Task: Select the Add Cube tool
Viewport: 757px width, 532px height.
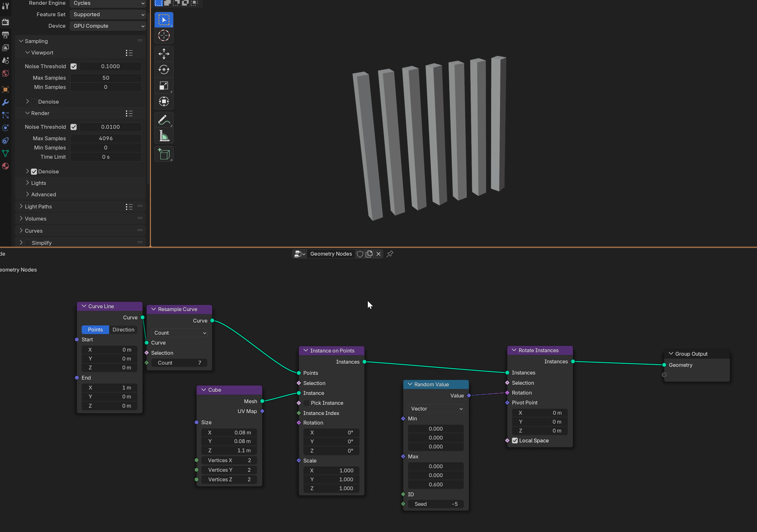Action: [x=164, y=154]
